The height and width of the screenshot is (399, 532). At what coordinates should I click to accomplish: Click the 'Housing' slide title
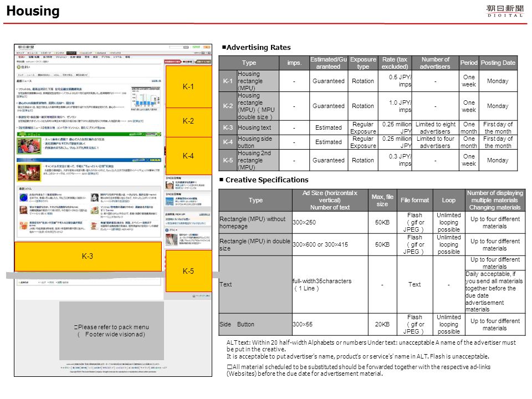click(x=33, y=11)
